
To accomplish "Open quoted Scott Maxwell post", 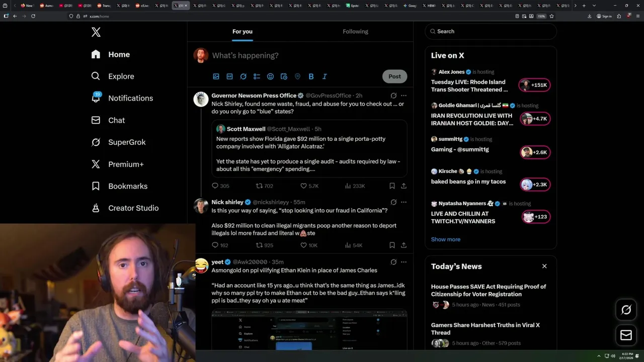I will point(309,148).
